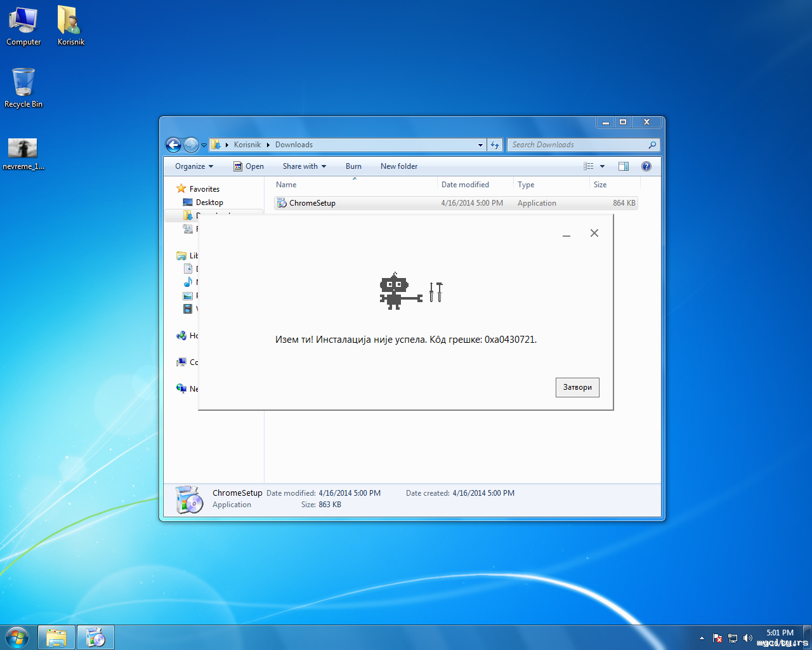812x650 pixels.
Task: Open the Computer desktop icon
Action: (x=23, y=26)
